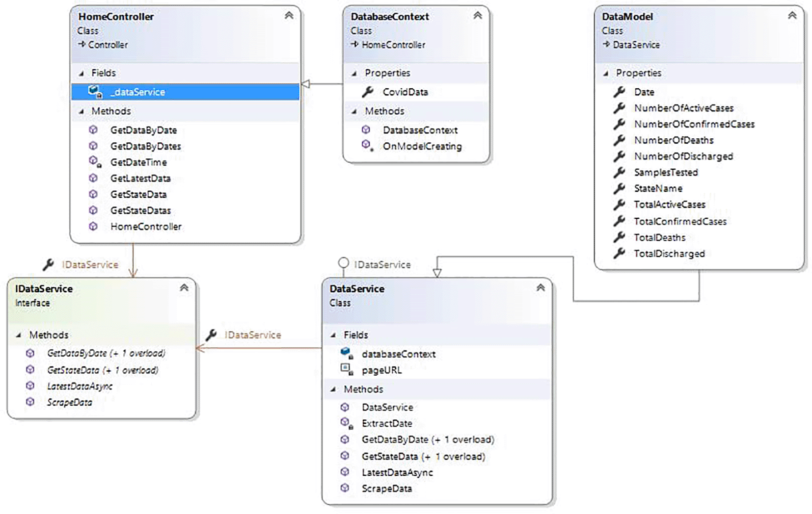The image size is (812, 514).
Task: Click the SamplesTested property wrench icon
Action: click(620, 172)
